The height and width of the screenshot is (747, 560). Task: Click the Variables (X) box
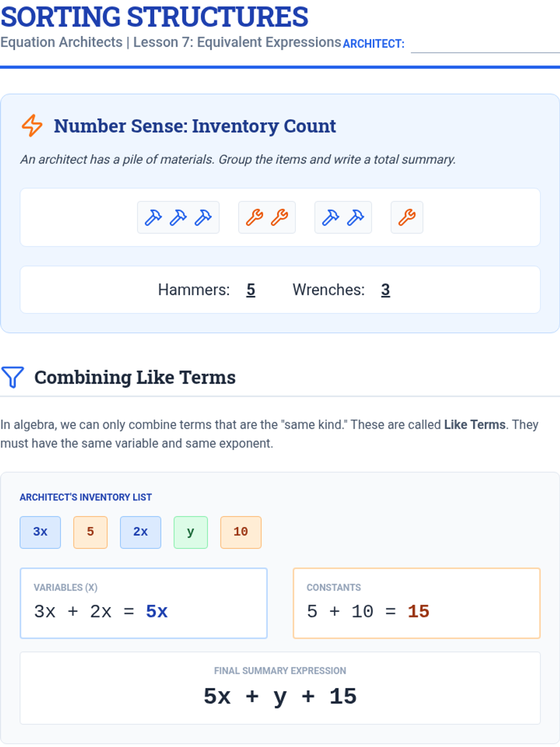point(144,603)
